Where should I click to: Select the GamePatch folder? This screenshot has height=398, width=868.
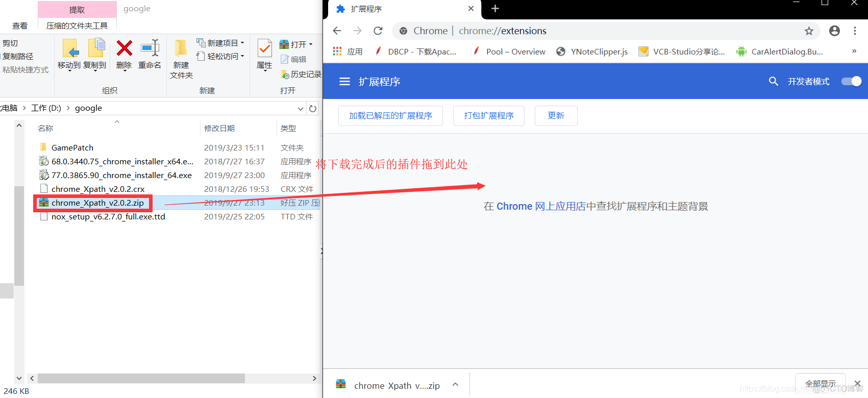tap(72, 147)
